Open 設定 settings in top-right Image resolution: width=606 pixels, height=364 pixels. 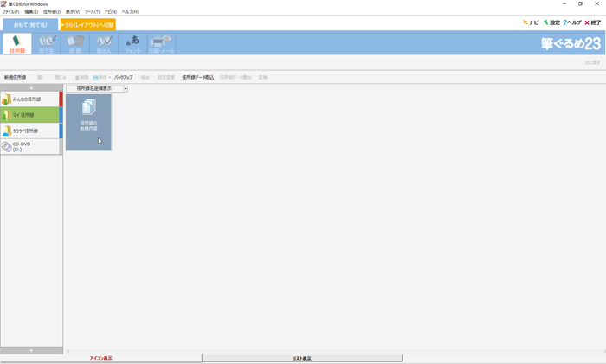click(x=551, y=22)
